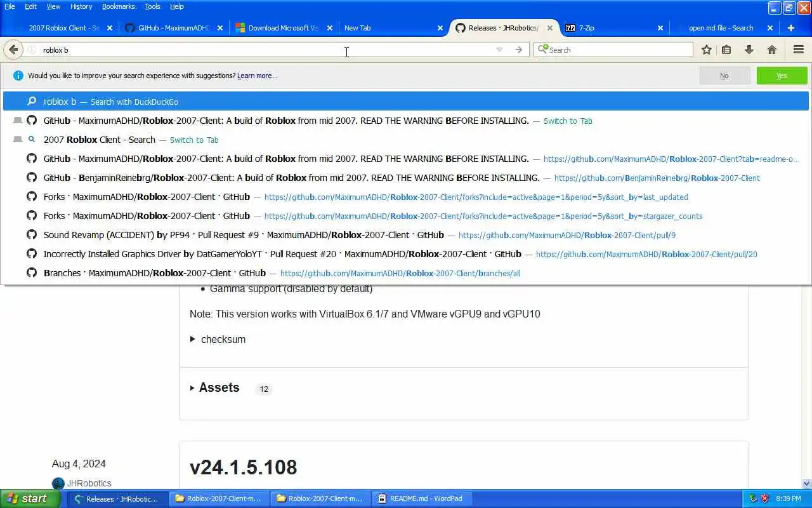Open the History menu
The height and width of the screenshot is (508, 812).
(81, 6)
